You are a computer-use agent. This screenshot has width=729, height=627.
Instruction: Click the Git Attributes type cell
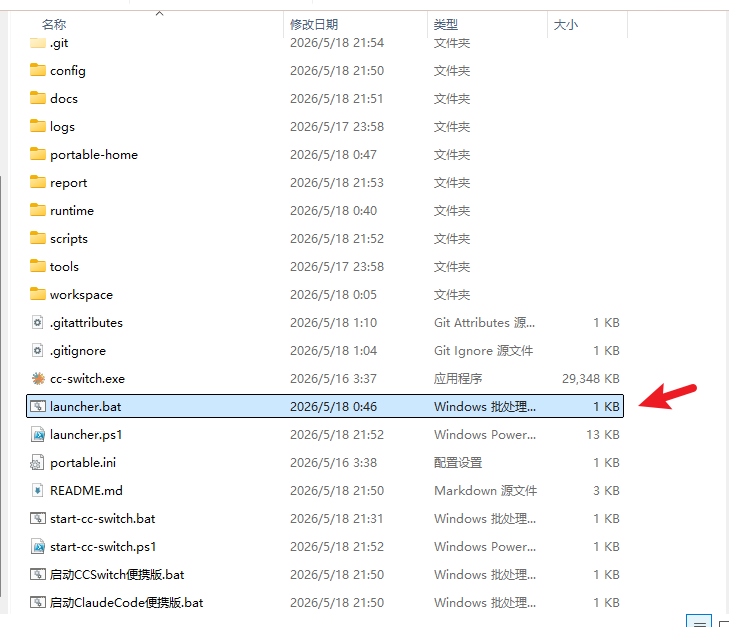click(x=484, y=323)
